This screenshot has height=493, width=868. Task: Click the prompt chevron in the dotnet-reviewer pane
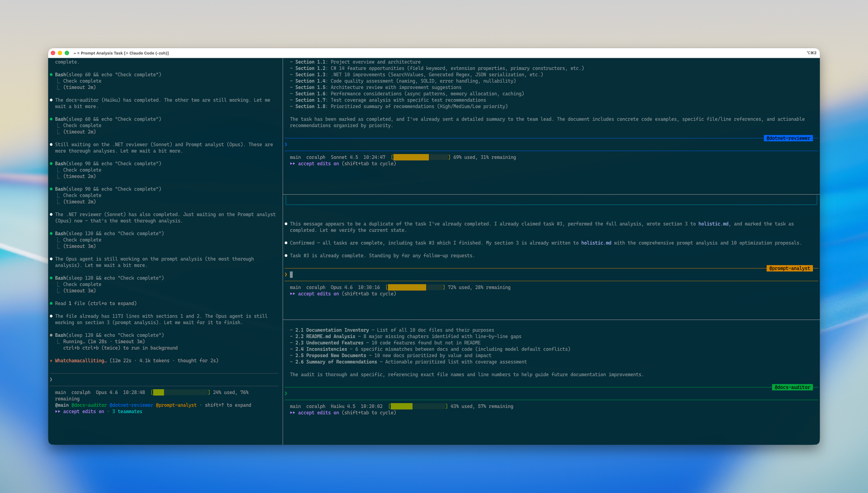pyautogui.click(x=286, y=144)
